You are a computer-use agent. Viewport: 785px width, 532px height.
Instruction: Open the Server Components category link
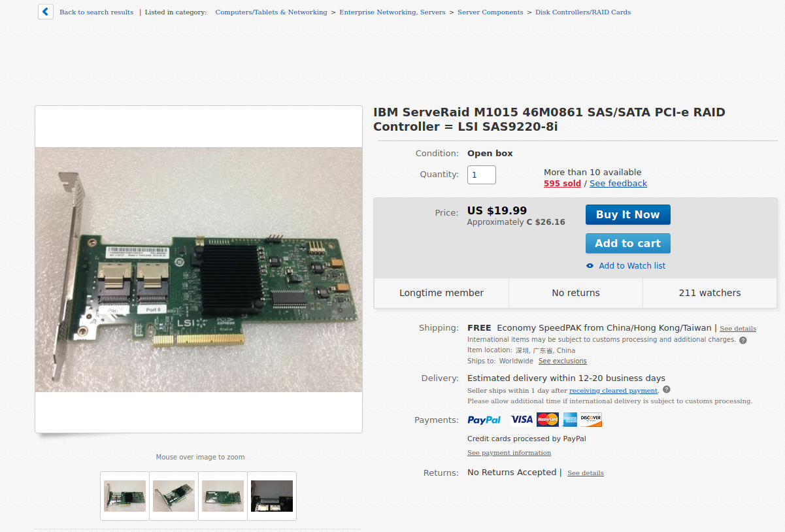(490, 12)
